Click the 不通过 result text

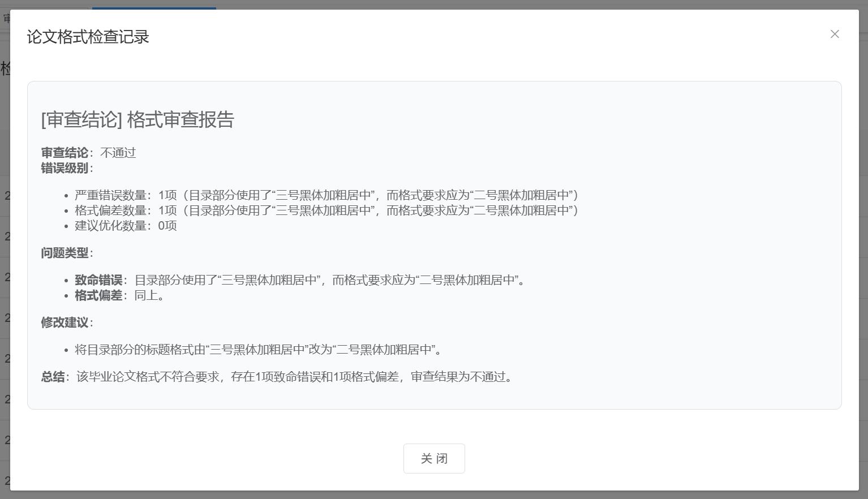(118, 153)
